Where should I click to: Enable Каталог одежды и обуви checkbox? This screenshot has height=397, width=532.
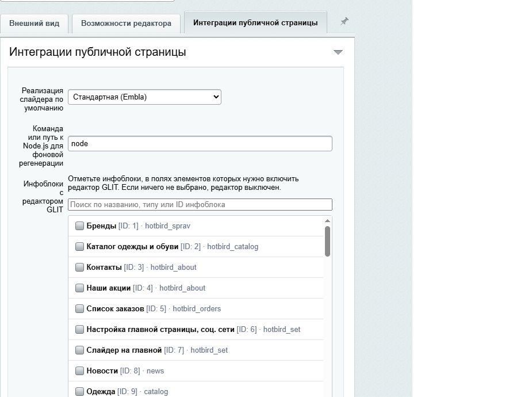pyautogui.click(x=79, y=247)
